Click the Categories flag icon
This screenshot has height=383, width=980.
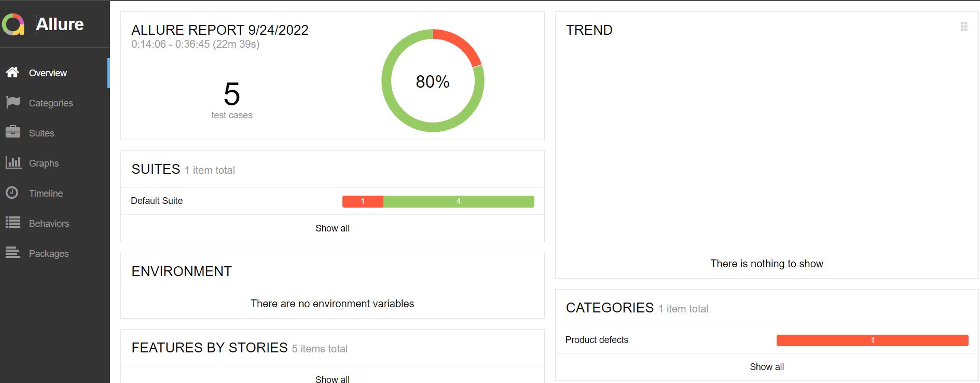12,103
